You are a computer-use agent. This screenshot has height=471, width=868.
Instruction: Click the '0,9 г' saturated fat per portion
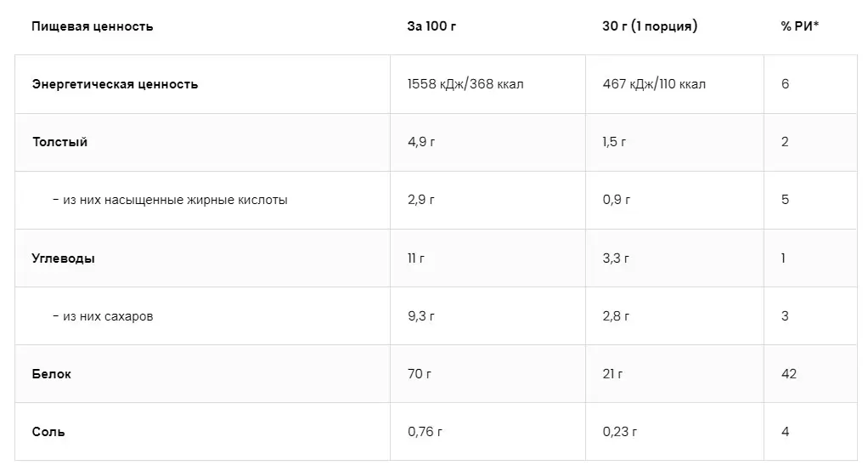(x=616, y=200)
